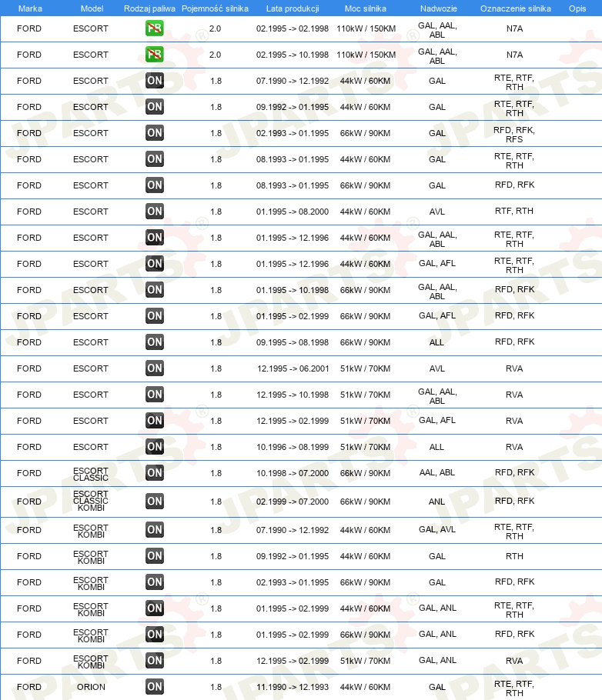Click 51kW / 70KM in the Escort Kombi row
The width and height of the screenshot is (602, 700).
coord(365,660)
